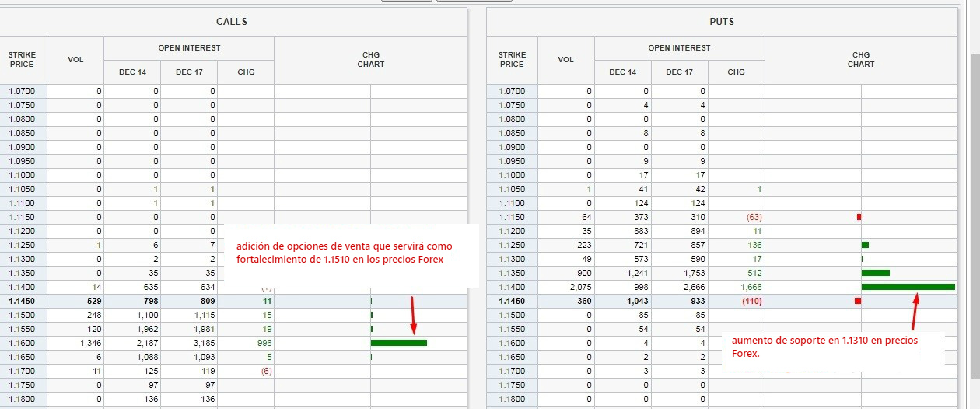
Task: Click DEC 14 column header under CALLS
Action: [x=132, y=72]
